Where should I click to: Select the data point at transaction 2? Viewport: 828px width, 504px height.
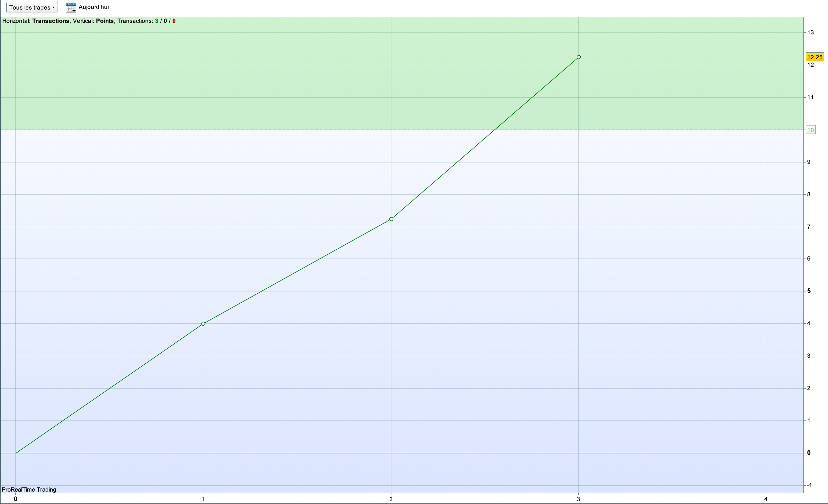tap(391, 219)
